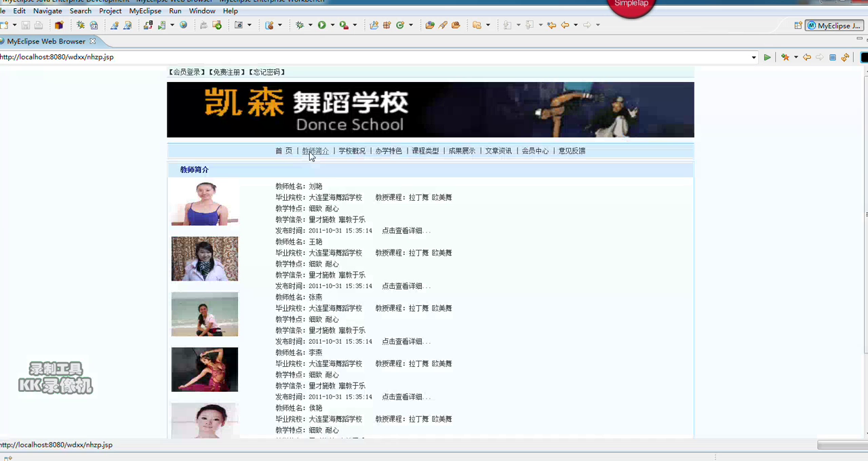Click the Print toolbar icon
The height and width of the screenshot is (461, 868).
pos(39,25)
